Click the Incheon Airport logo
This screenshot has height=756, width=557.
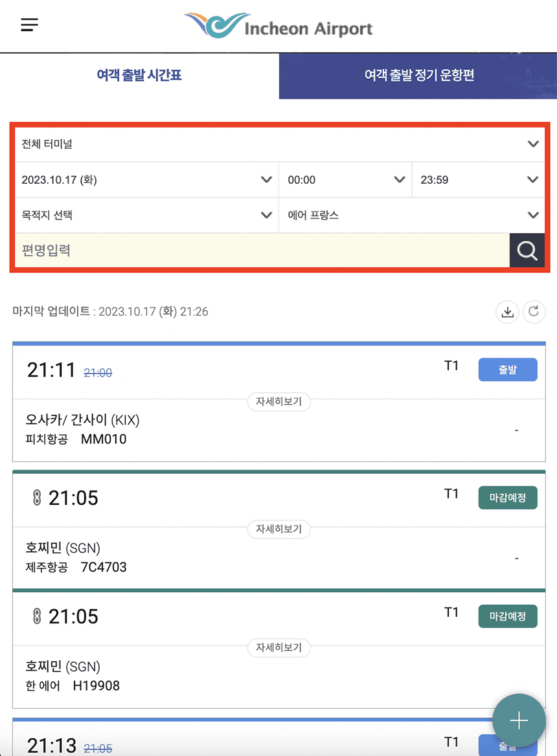click(277, 26)
